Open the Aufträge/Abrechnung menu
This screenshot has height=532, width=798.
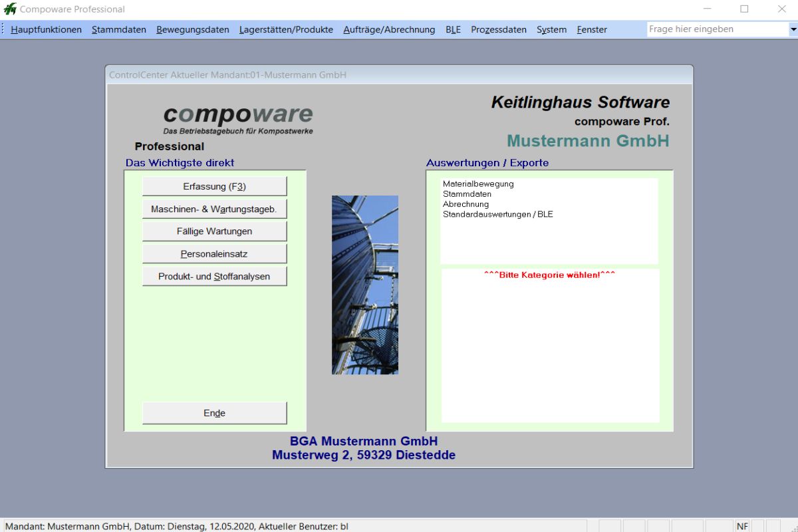pos(389,29)
